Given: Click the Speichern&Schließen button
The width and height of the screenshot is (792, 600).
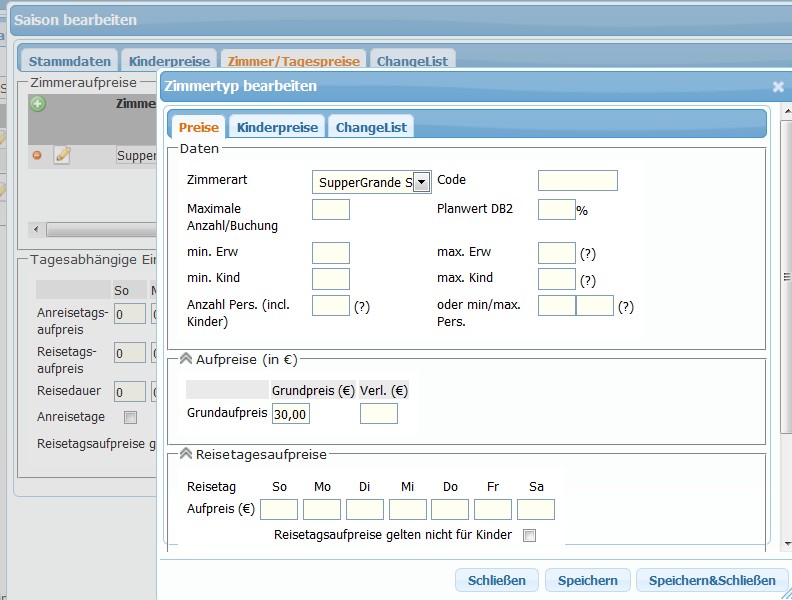Looking at the screenshot, I should pyautogui.click(x=712, y=580).
